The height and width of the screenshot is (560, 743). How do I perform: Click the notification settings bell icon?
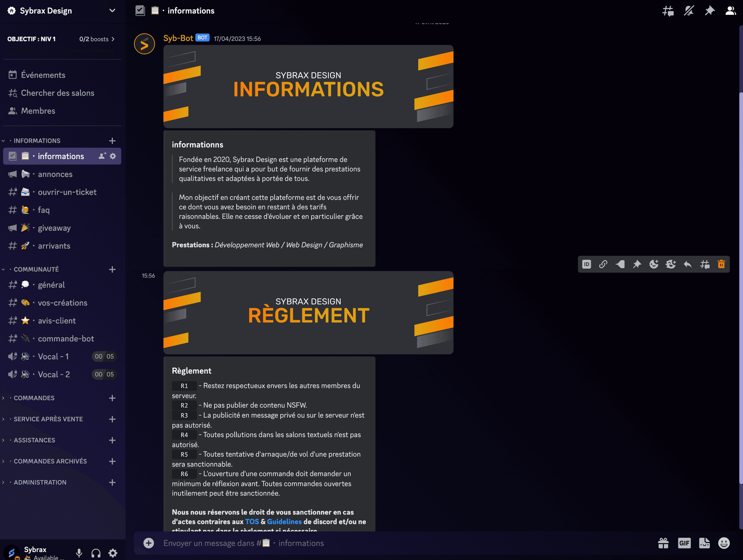pyautogui.click(x=689, y=11)
